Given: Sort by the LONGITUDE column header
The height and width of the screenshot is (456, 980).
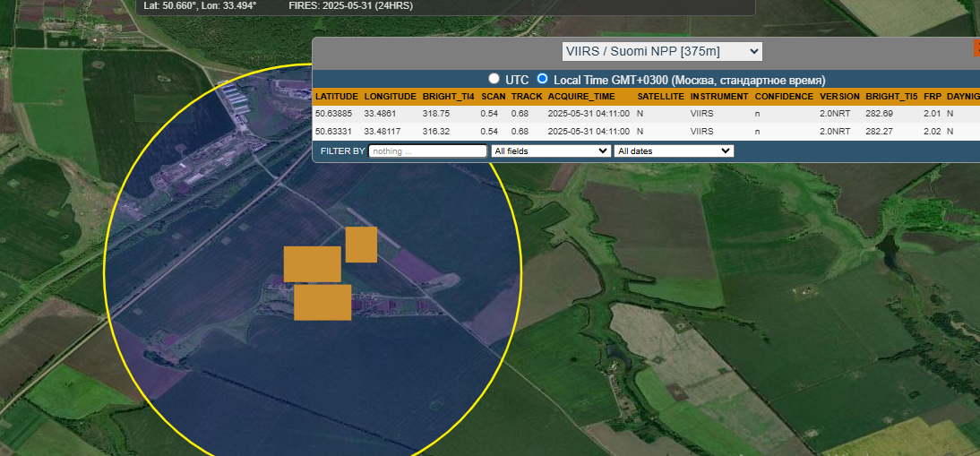Looking at the screenshot, I should tap(390, 97).
